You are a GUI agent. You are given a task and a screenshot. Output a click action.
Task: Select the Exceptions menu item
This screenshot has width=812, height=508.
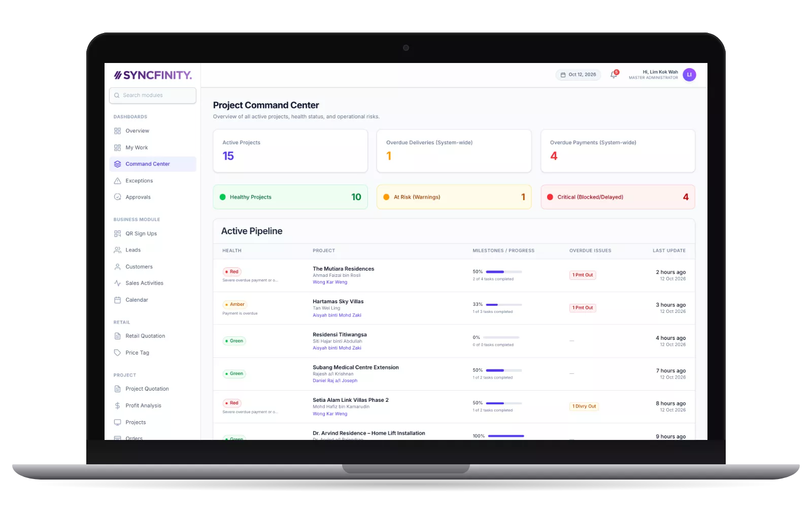pyautogui.click(x=152, y=181)
